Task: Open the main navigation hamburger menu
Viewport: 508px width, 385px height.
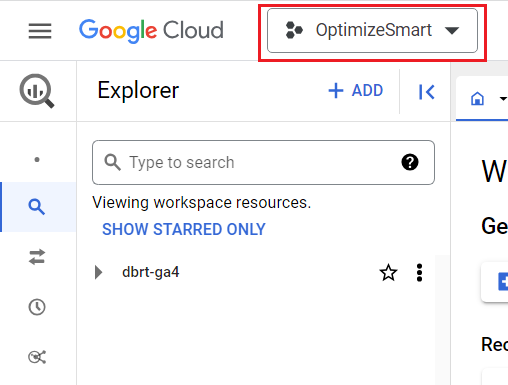Action: (x=40, y=31)
